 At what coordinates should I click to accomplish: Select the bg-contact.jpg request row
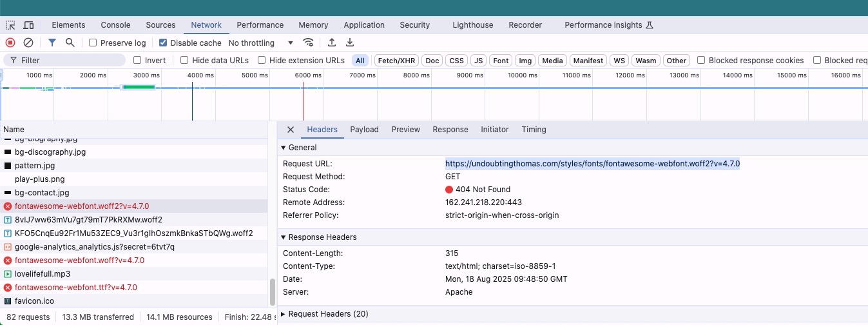click(134, 193)
